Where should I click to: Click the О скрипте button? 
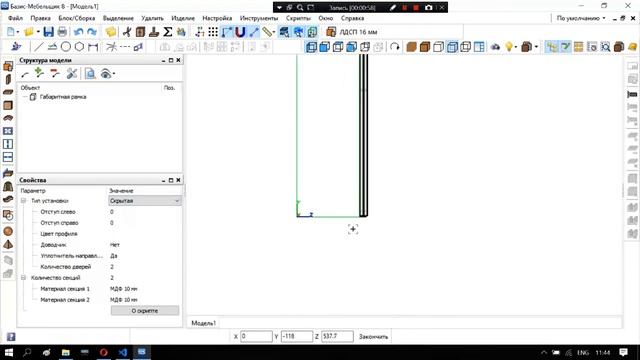pyautogui.click(x=145, y=311)
